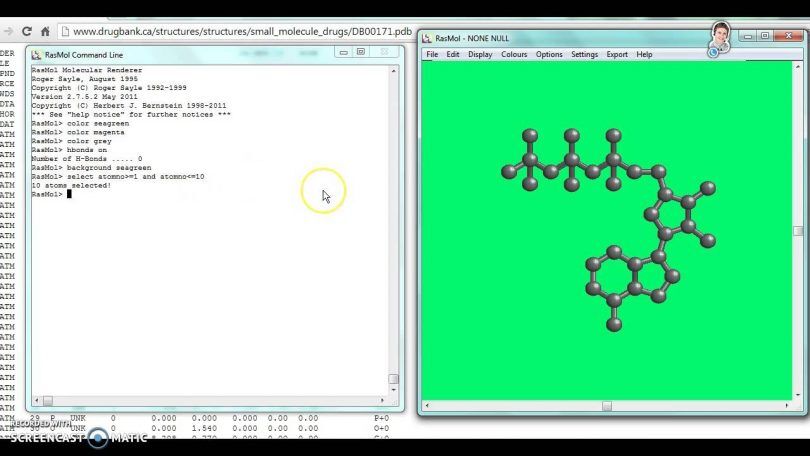Click the Command Line scroll down arrow
The image size is (810, 456).
point(394,390)
